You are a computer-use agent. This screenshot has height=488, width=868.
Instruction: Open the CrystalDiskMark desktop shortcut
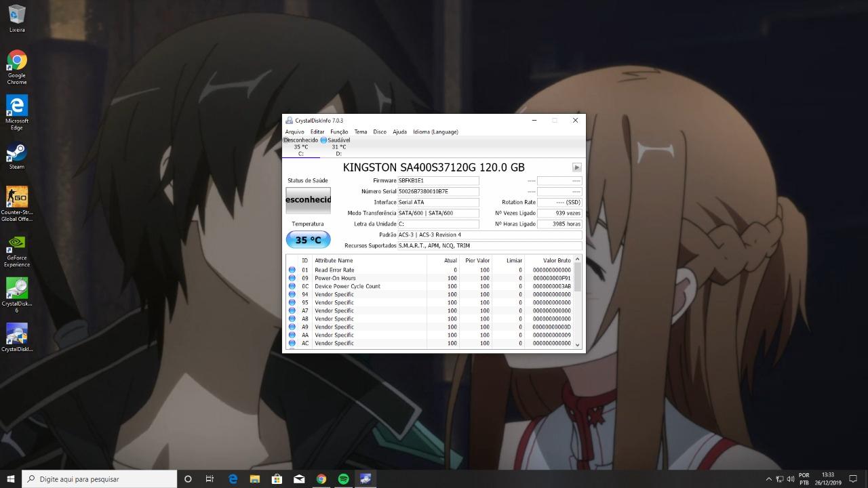(x=17, y=338)
